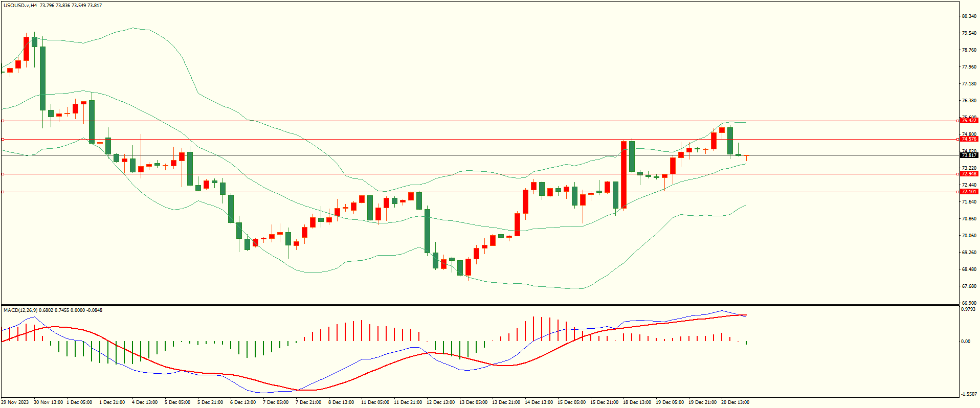
Task: Click the 0.9793 MACD scale value
Action: tap(969, 309)
